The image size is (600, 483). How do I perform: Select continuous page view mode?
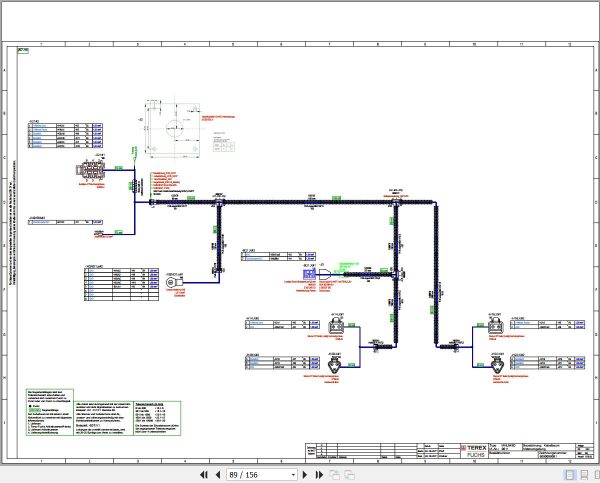click(584, 475)
